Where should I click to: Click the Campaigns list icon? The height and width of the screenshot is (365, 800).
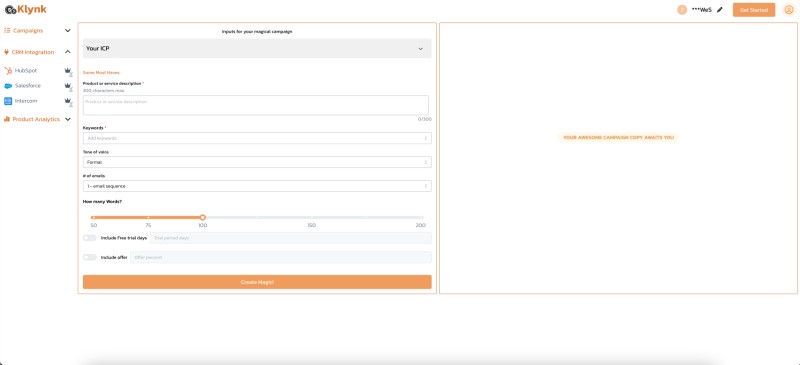click(x=7, y=31)
